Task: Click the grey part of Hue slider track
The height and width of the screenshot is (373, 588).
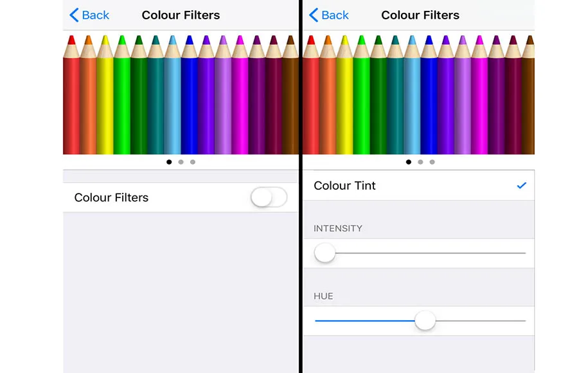Action: (x=481, y=321)
